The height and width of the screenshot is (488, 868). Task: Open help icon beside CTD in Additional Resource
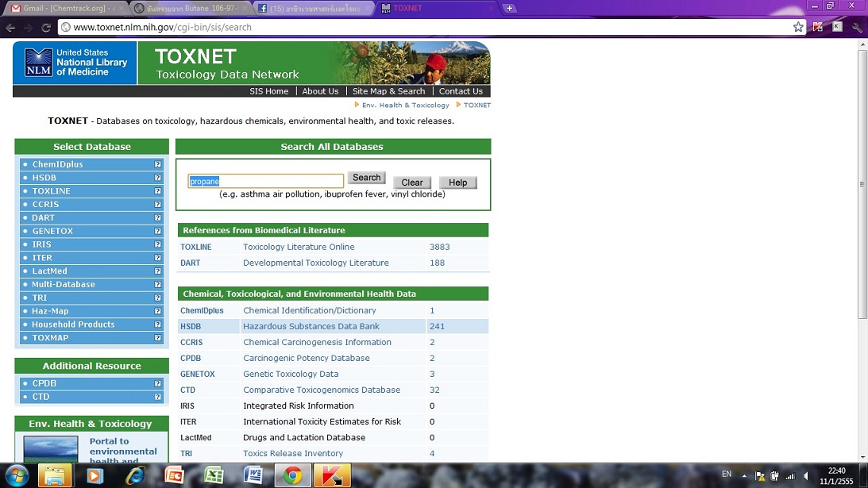[x=158, y=397]
